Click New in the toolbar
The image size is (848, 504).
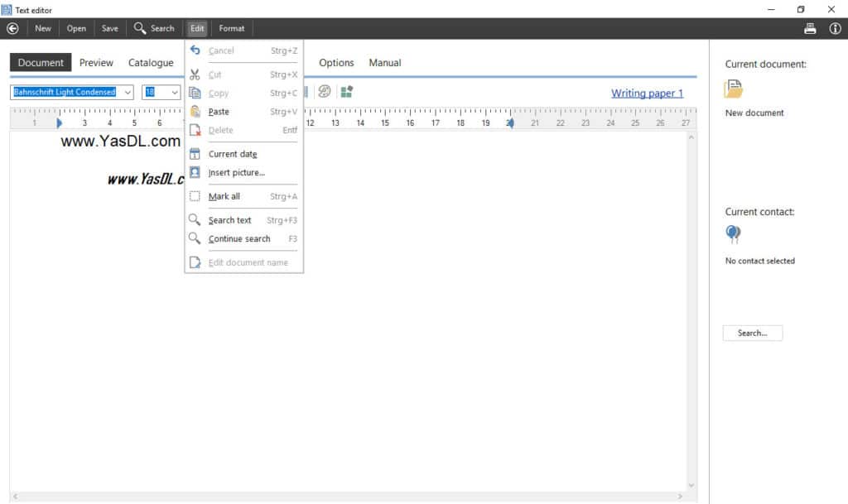43,29
